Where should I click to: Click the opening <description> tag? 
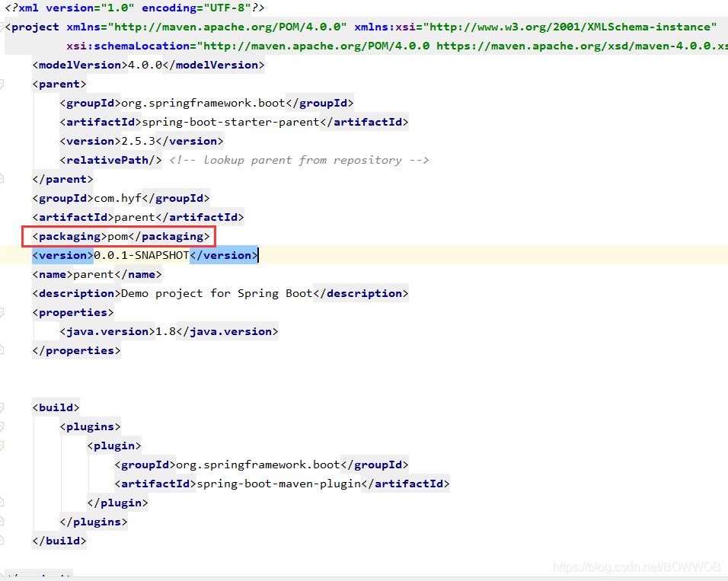(77, 293)
